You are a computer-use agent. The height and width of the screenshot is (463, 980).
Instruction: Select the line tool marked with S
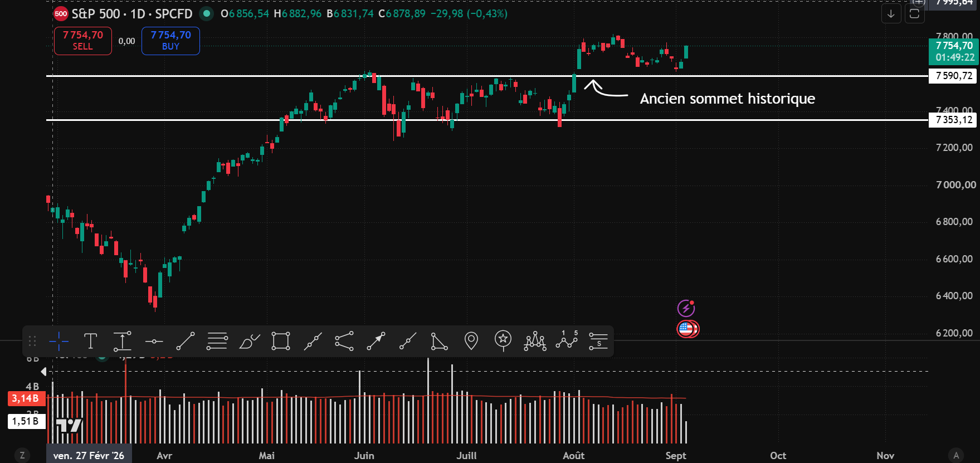598,341
